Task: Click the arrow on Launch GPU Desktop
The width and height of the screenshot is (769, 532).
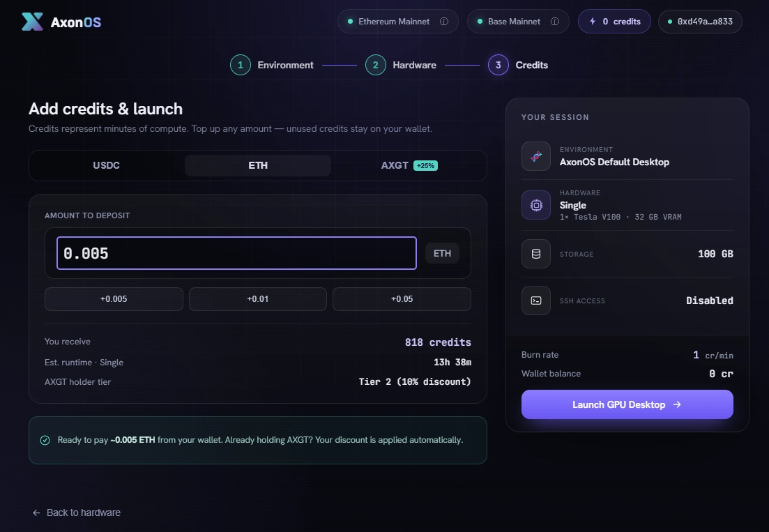Action: click(x=677, y=404)
